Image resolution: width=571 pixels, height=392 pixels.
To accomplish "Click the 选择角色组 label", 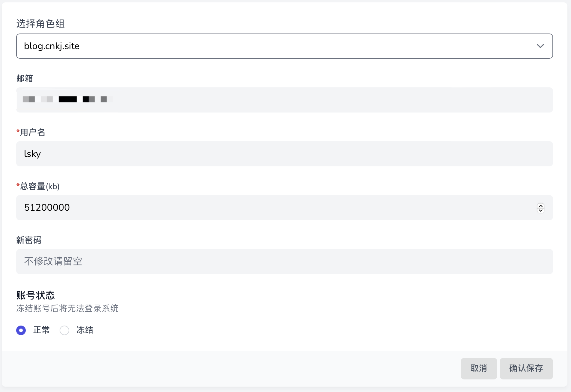I will coord(40,24).
